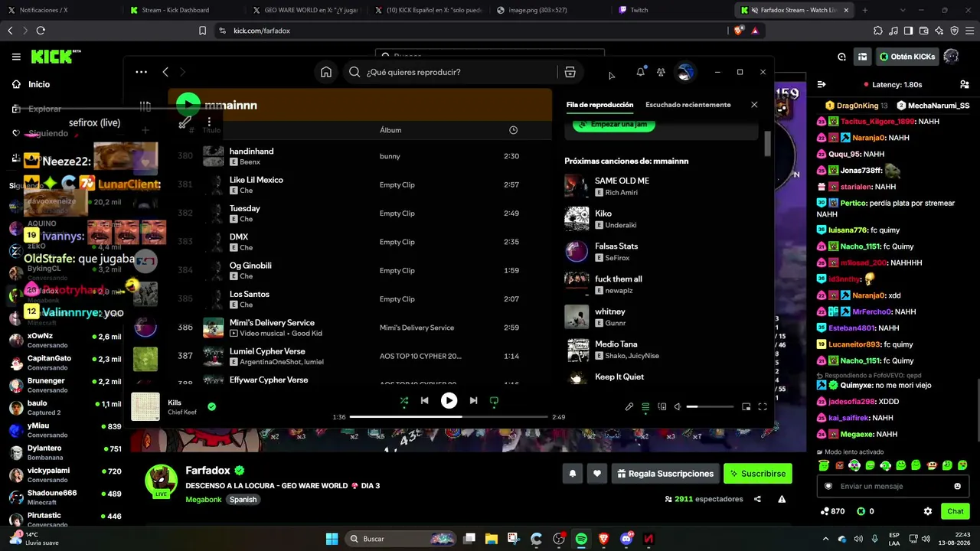Screen dimensions: 980x551
Task: Mute Spotify with the speaker icon
Action: click(677, 407)
